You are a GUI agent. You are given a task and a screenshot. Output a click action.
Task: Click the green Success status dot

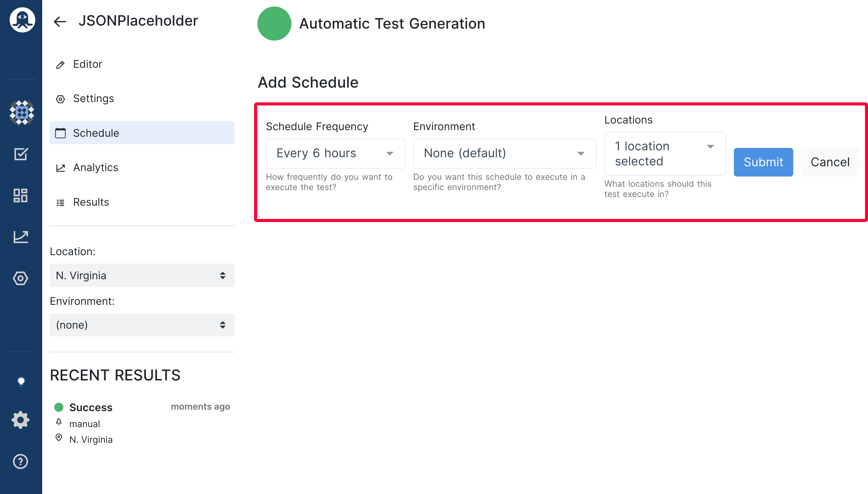59,407
